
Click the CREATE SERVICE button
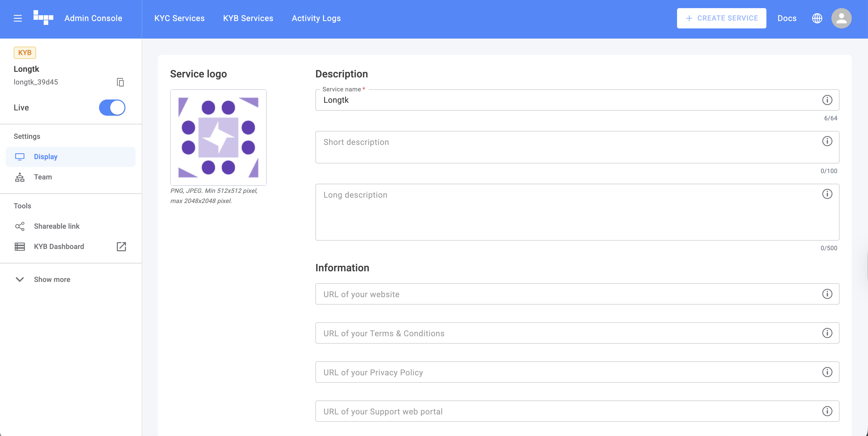(x=721, y=18)
